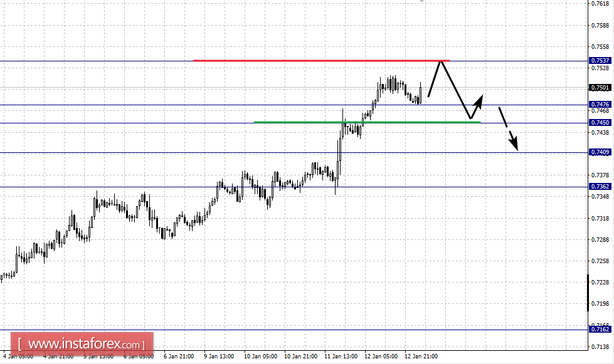Click the 0.7288 price axis value

tap(600, 240)
